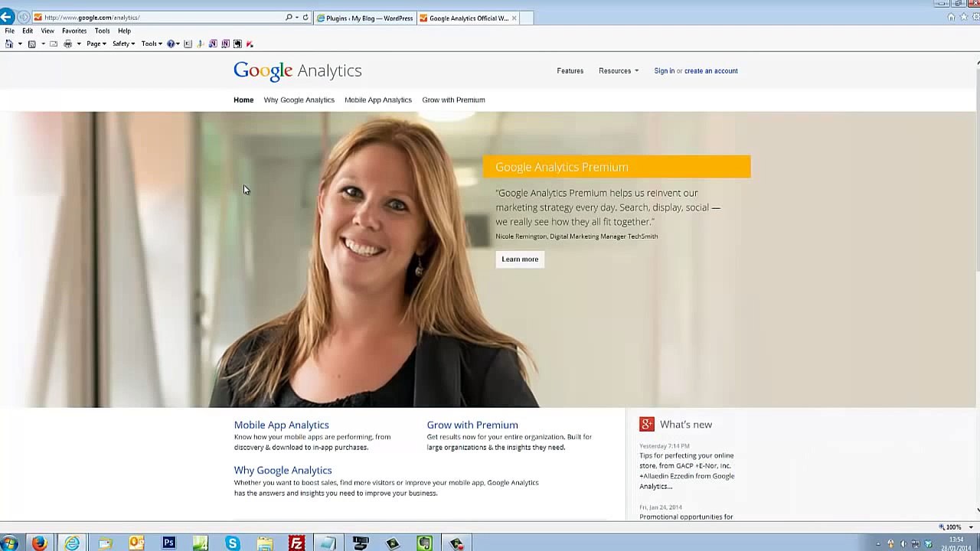Click the Features link
980x551 pixels.
(570, 70)
